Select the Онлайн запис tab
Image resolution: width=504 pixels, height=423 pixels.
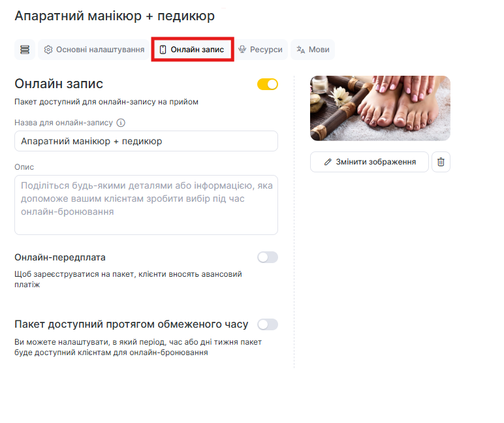pos(193,50)
